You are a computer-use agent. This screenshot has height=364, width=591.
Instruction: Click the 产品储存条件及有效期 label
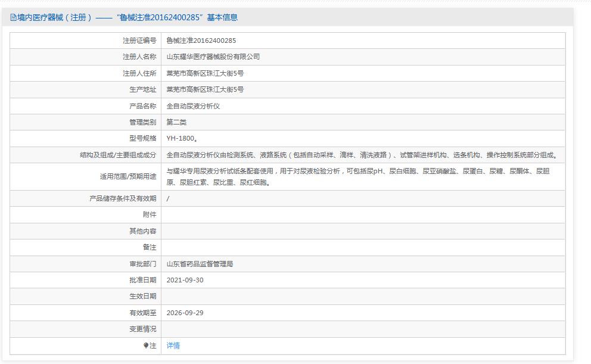point(123,198)
